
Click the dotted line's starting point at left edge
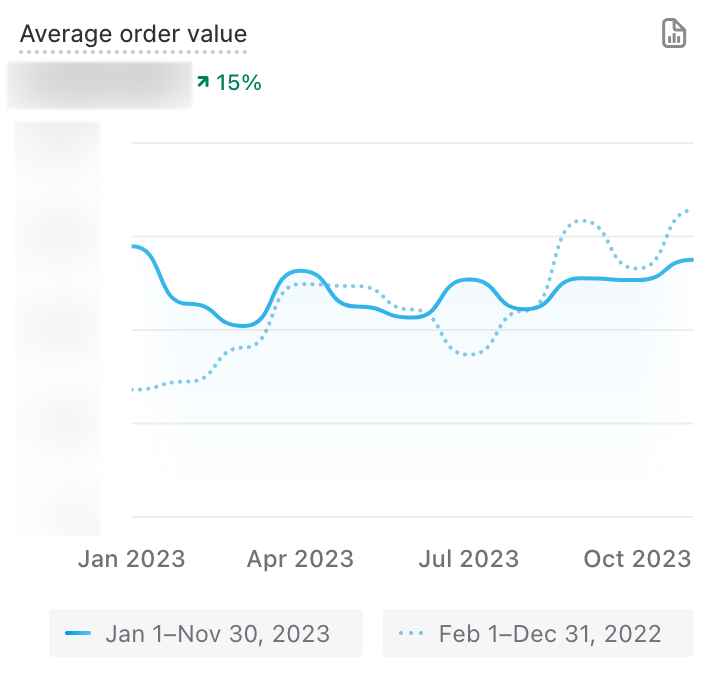134,390
